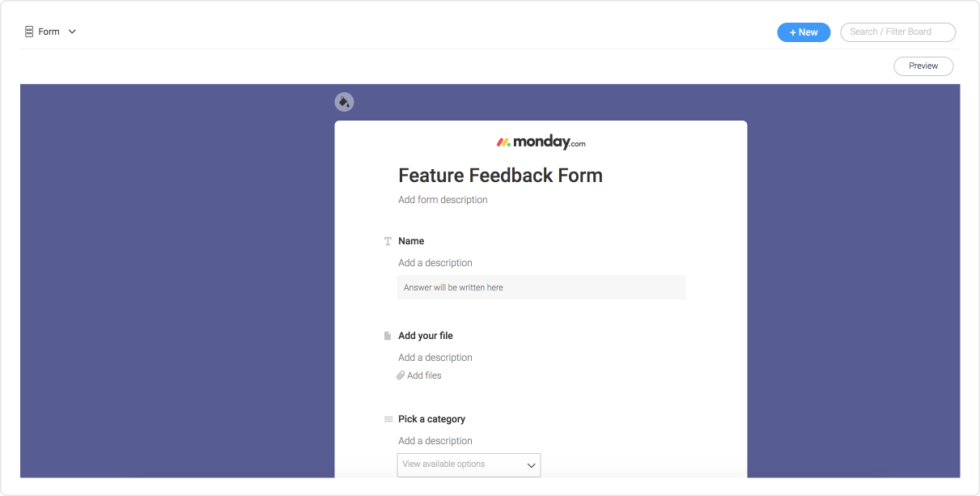Viewport: 980px width, 496px height.
Task: Click the blue + New button
Action: tap(804, 32)
